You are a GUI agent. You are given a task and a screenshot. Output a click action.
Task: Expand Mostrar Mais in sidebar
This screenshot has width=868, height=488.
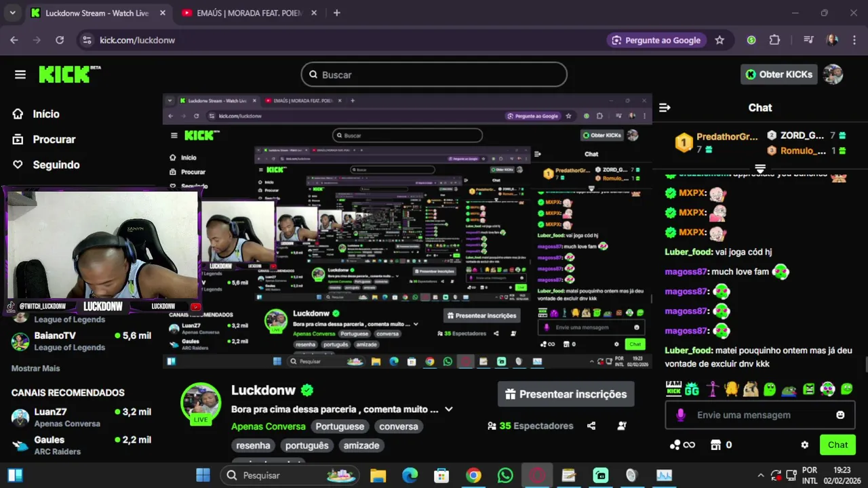[36, 368]
